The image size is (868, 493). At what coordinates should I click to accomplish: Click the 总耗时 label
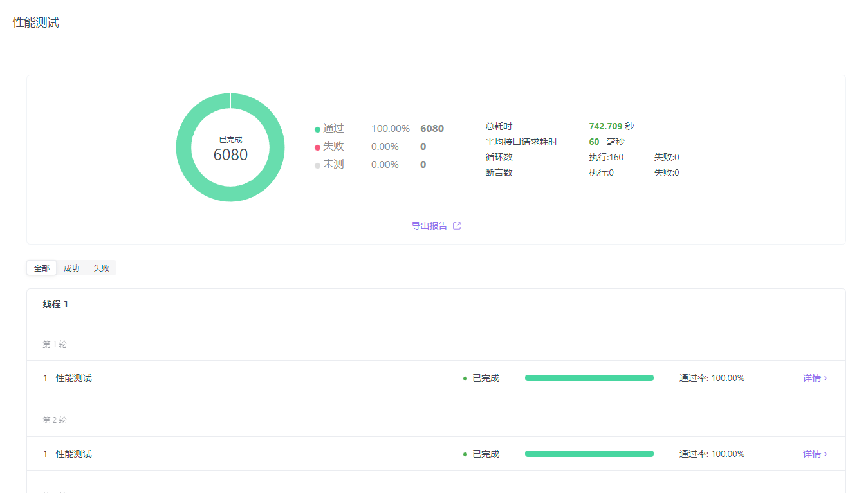click(499, 127)
